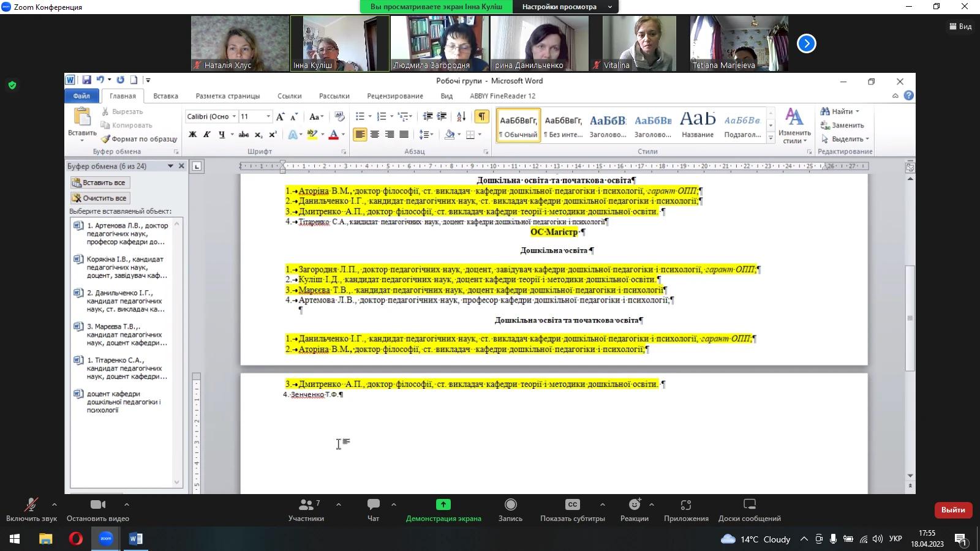Click the font color red A swatch

click(334, 135)
